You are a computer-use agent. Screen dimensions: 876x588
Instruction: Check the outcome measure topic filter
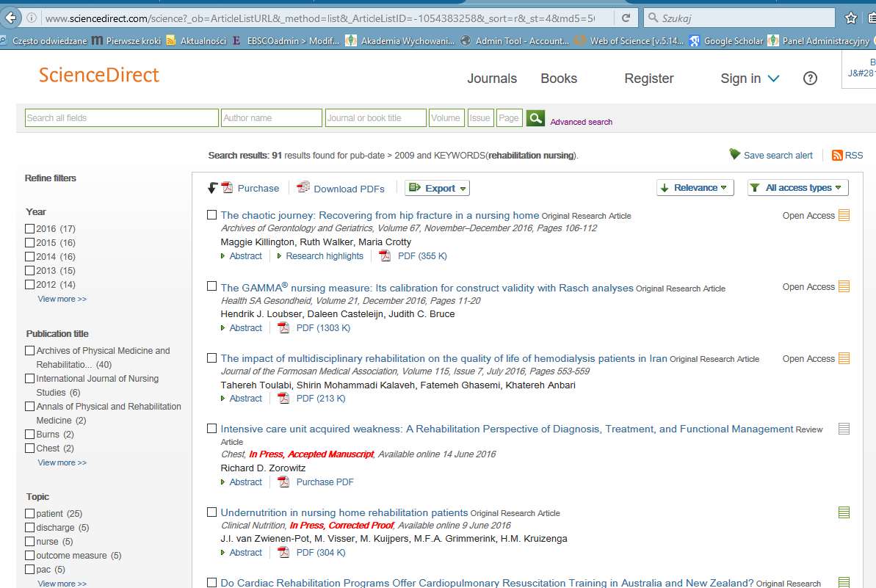29,555
